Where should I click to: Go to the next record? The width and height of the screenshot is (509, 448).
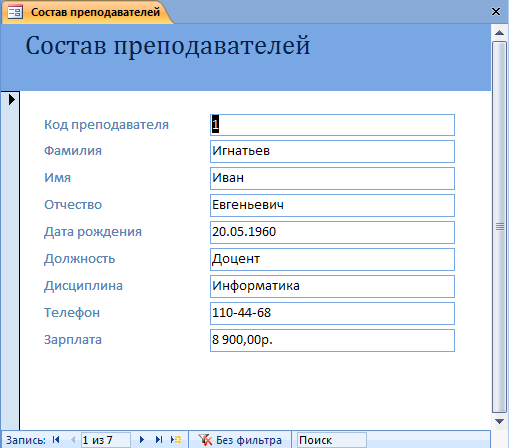142,440
